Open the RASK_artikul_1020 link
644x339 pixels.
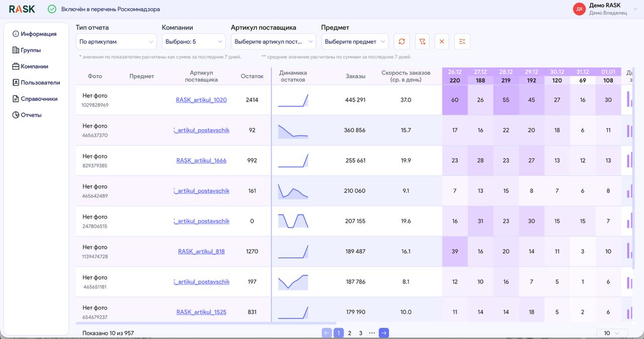pos(201,100)
